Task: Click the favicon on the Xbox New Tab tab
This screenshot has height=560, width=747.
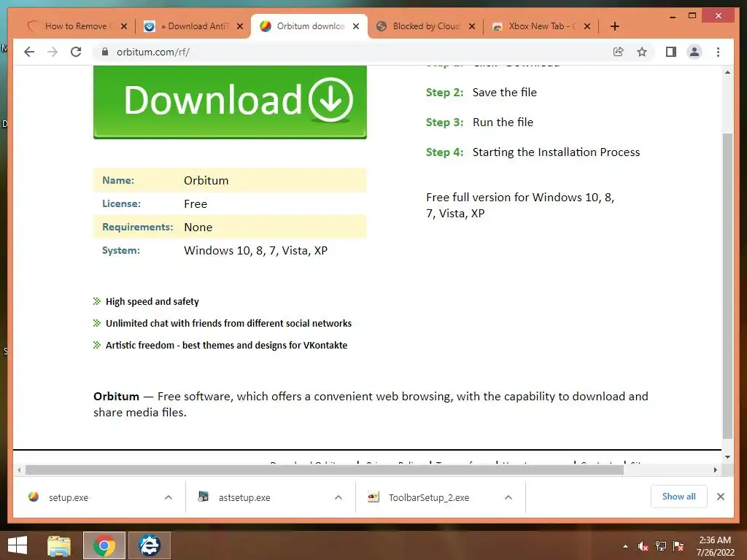Action: 498,27
